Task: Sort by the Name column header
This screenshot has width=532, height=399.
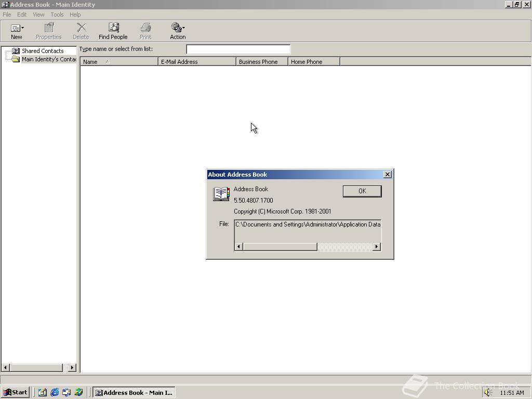Action: point(119,62)
